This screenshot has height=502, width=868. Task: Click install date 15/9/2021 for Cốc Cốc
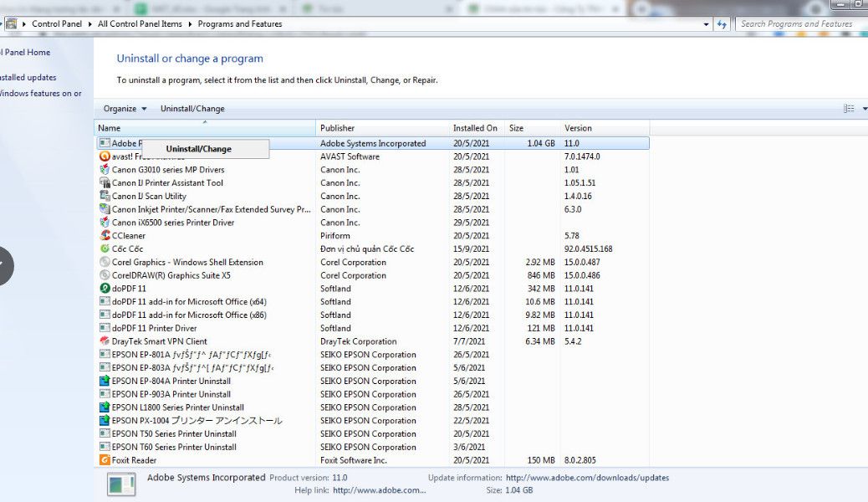click(x=471, y=248)
